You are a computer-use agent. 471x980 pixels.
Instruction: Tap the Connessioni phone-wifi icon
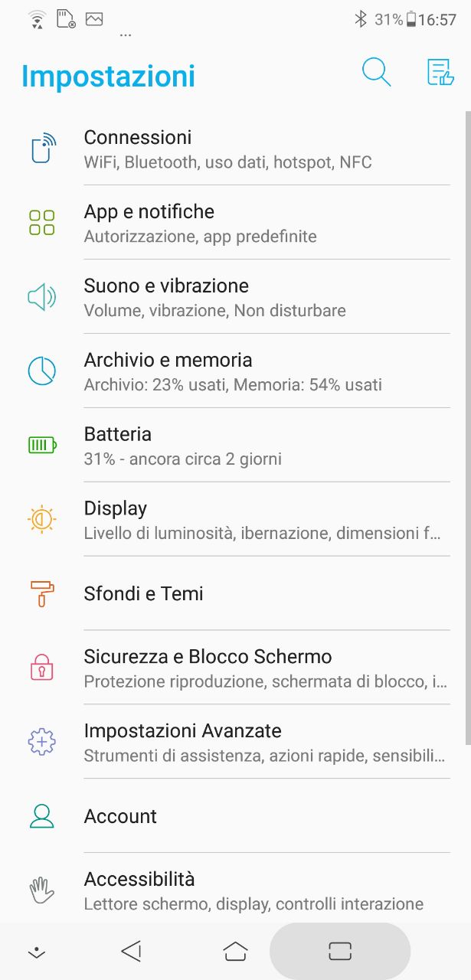[43, 149]
